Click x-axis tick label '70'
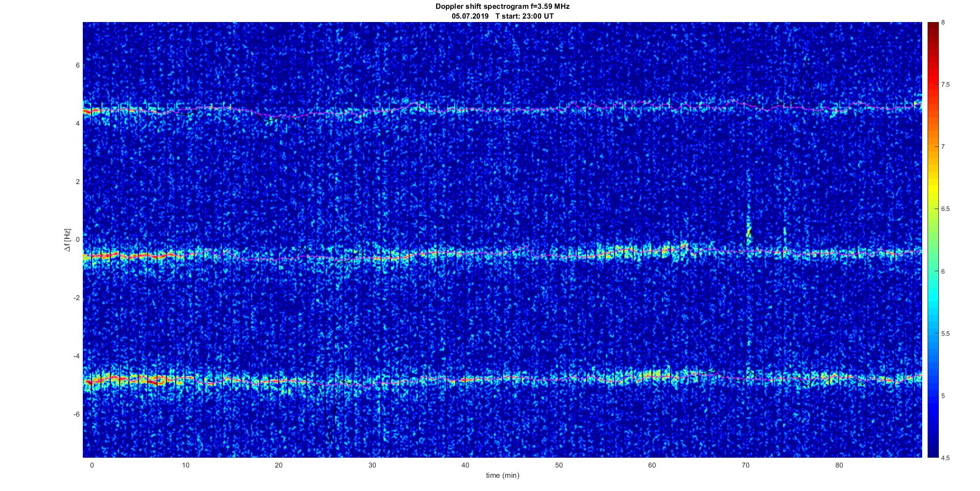This screenshot has height=491, width=980. coord(745,465)
